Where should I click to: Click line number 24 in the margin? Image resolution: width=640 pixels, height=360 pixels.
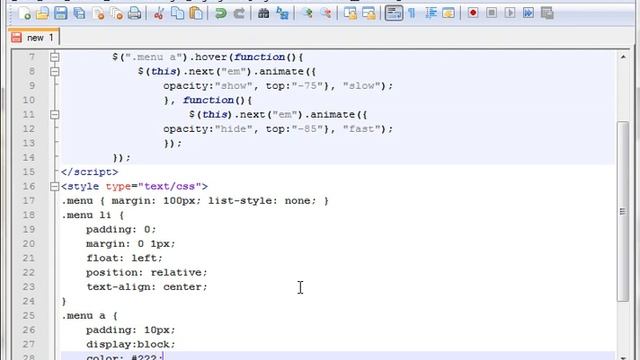point(29,301)
